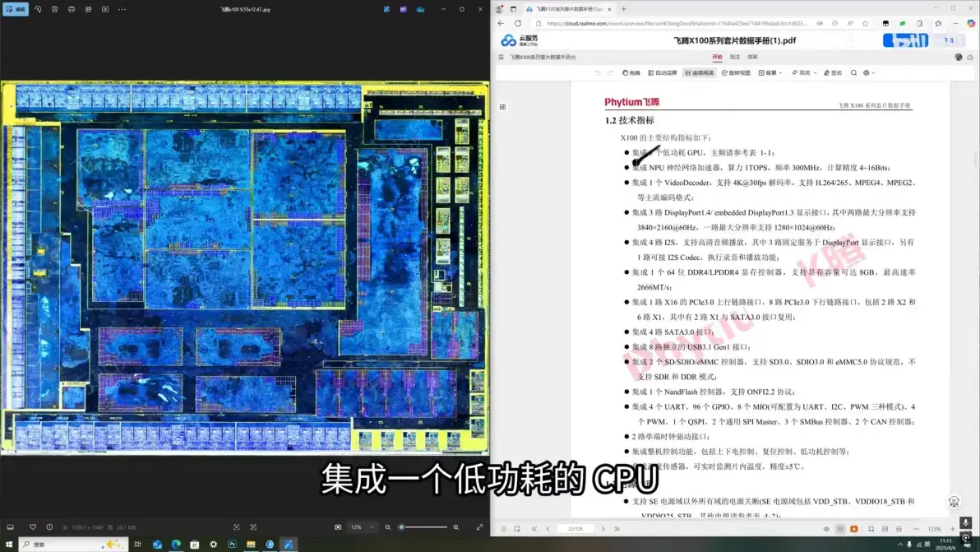The width and height of the screenshot is (980, 552).
Task: Jump to the last PDF page
Action: point(617,529)
